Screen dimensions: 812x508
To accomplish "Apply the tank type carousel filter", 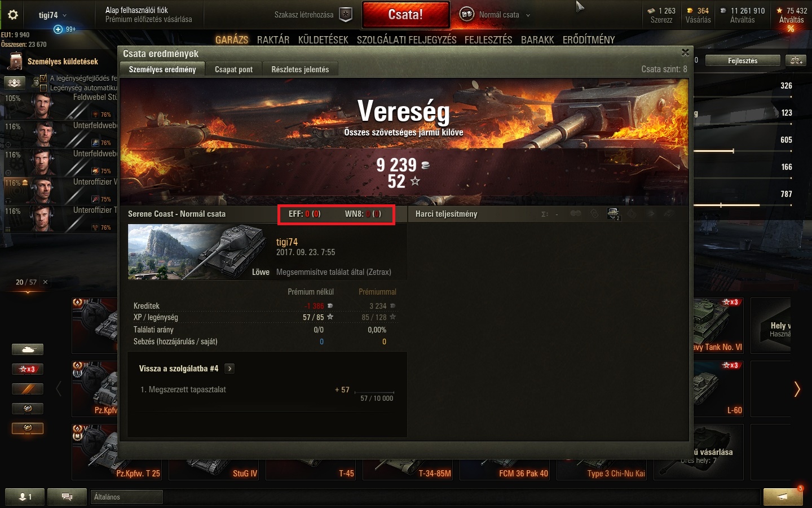I will [x=28, y=349].
